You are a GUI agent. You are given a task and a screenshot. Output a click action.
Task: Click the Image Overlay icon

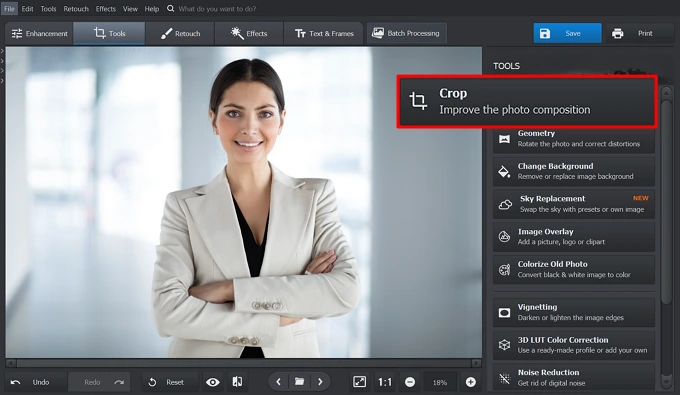[504, 237]
